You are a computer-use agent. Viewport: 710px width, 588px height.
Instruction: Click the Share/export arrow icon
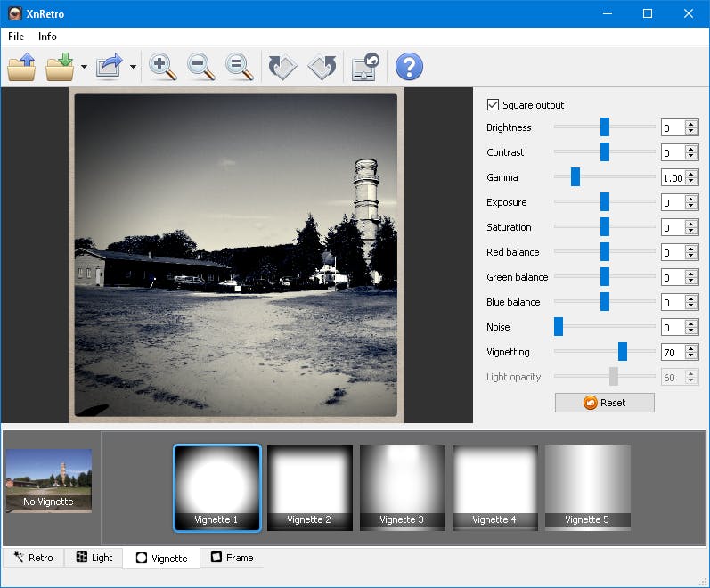click(x=110, y=67)
